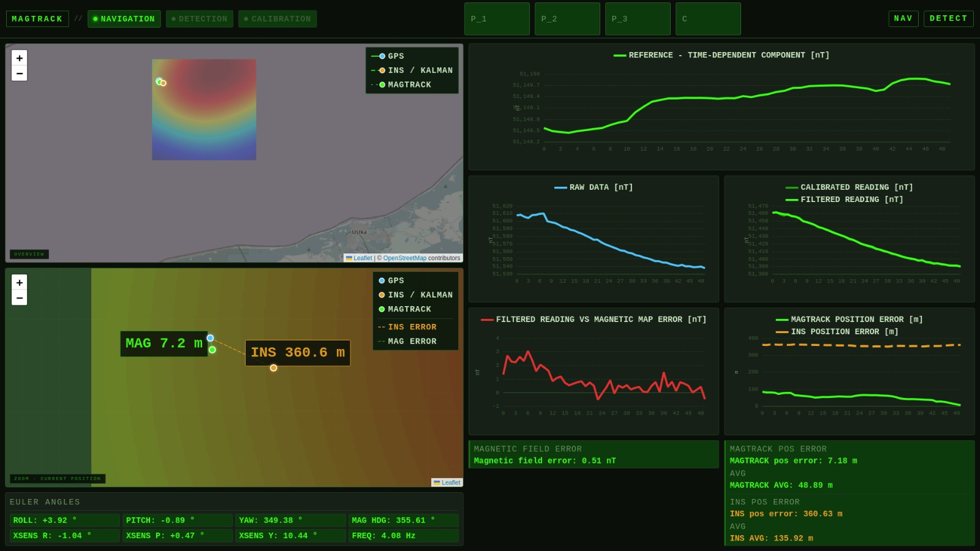
Task: Select the P_3 panel button
Action: pyautogui.click(x=638, y=19)
